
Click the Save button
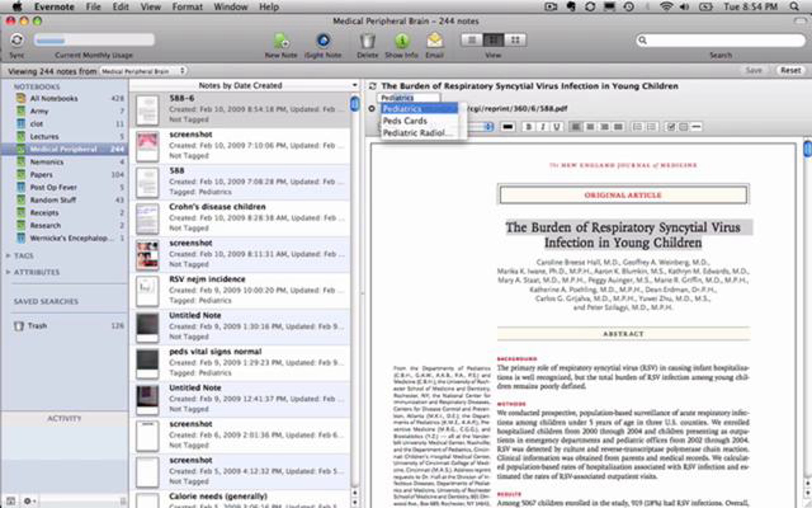click(754, 70)
